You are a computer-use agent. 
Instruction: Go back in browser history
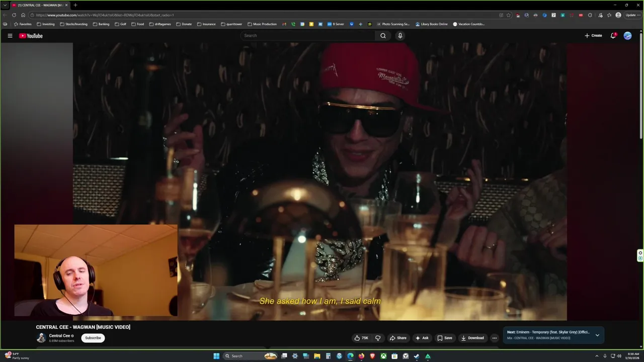[5, 15]
